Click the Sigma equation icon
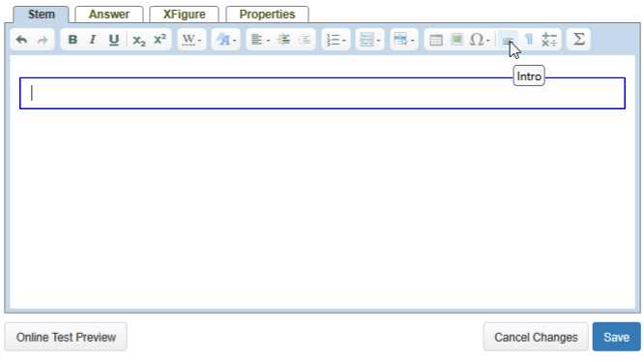Image resolution: width=644 pixels, height=362 pixels. click(578, 40)
